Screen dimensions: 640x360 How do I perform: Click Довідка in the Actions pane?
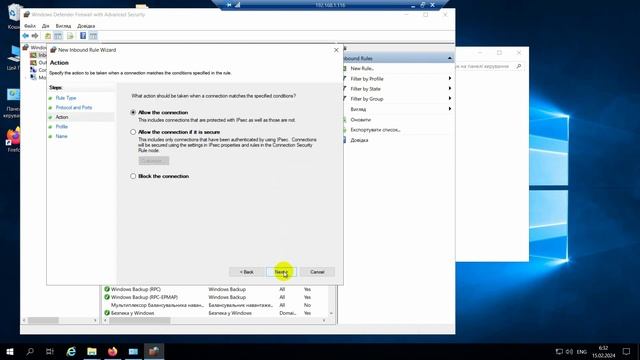(x=359, y=140)
